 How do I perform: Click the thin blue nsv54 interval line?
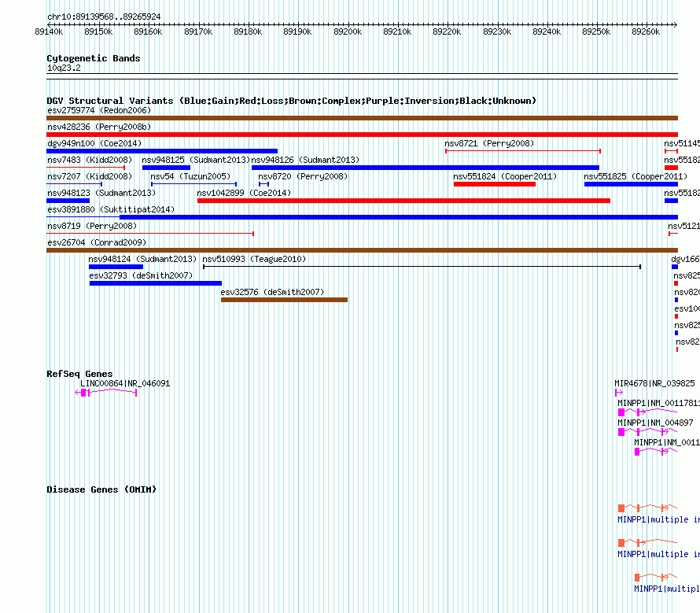193,184
